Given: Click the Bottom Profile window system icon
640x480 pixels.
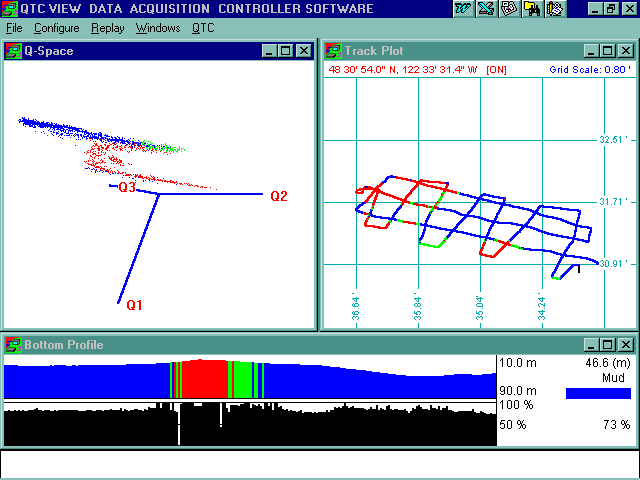Looking at the screenshot, I should pos(13,345).
